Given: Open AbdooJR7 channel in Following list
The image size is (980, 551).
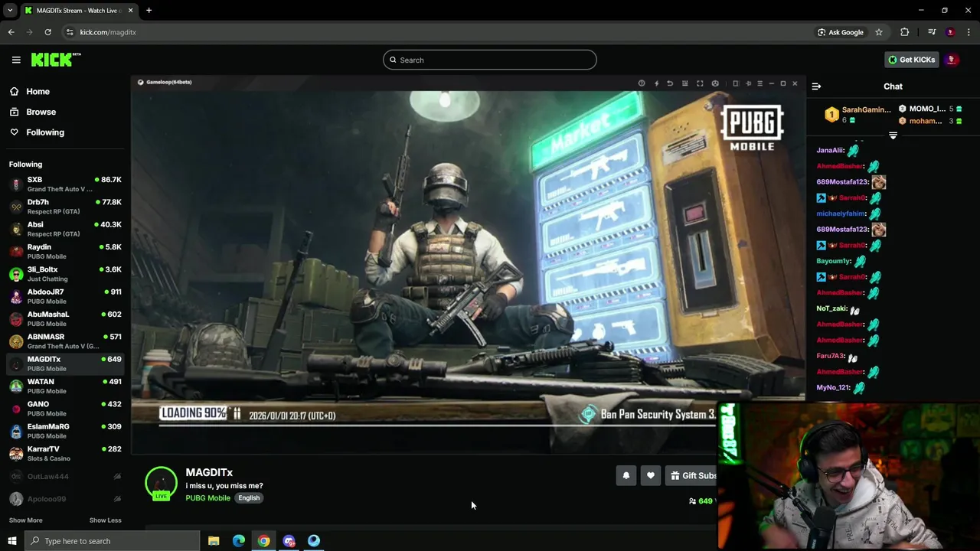Looking at the screenshot, I should [x=65, y=296].
